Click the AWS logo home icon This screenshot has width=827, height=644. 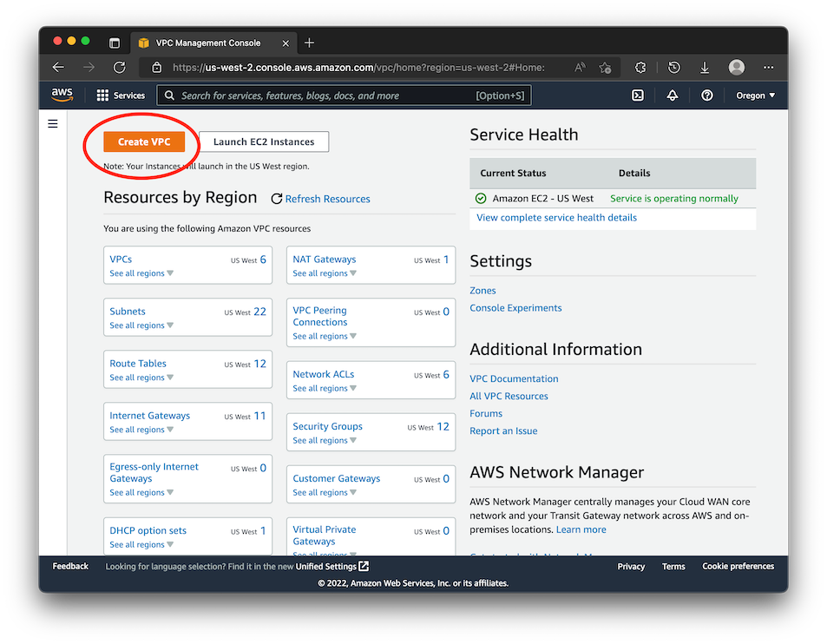pyautogui.click(x=62, y=95)
